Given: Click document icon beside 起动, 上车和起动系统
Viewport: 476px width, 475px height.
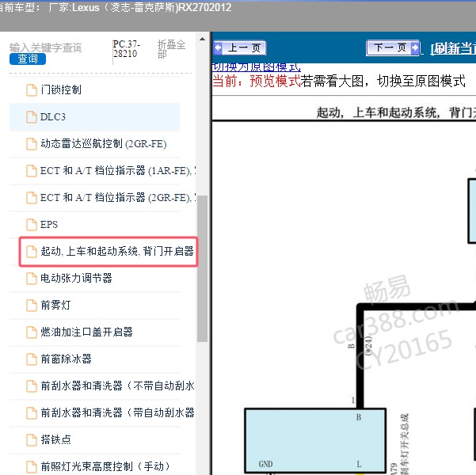Looking at the screenshot, I should pyautogui.click(x=31, y=252).
